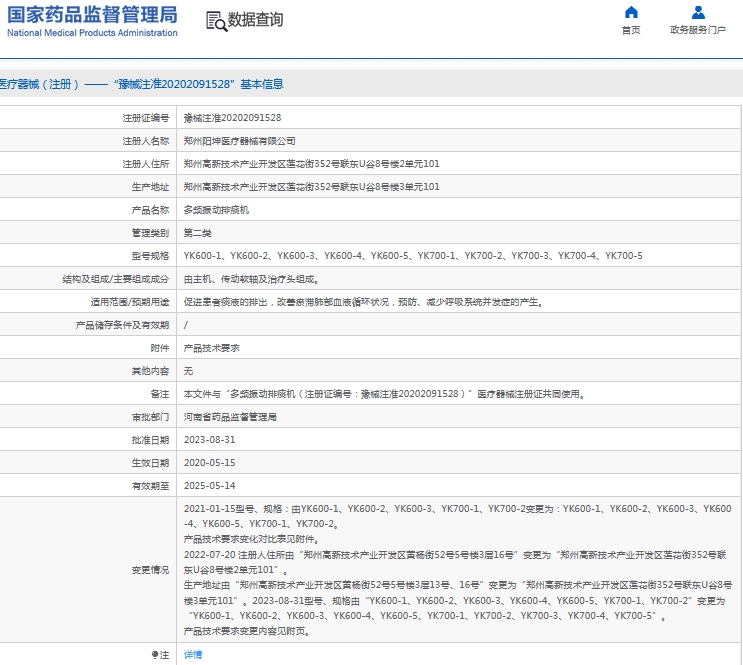Click the 有效期至 label
Screen dimensions: 743x665
(x=150, y=486)
